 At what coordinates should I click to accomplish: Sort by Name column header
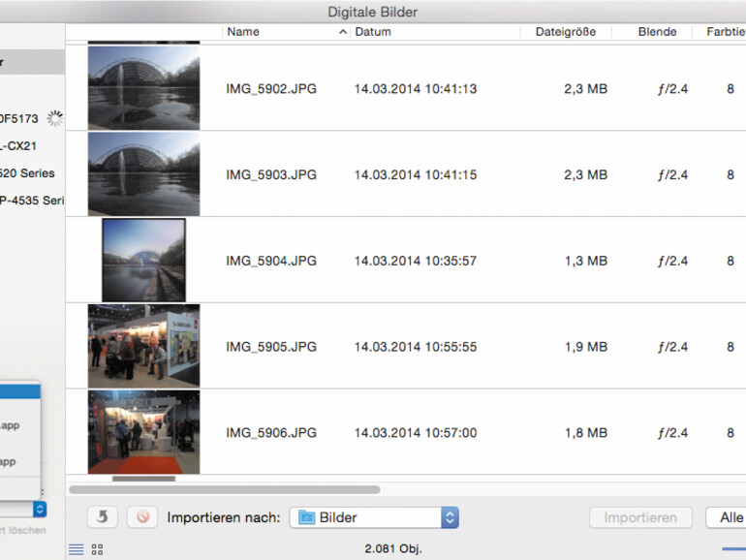(243, 32)
